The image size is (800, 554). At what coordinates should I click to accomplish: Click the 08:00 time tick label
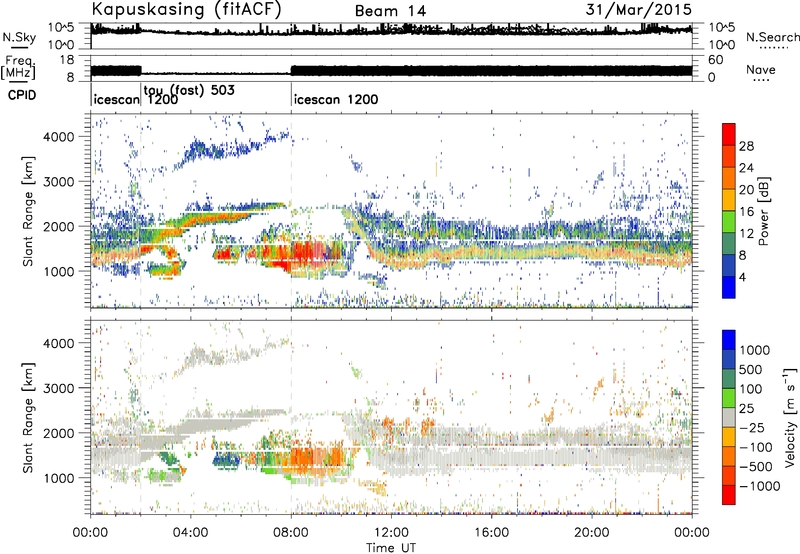click(291, 533)
